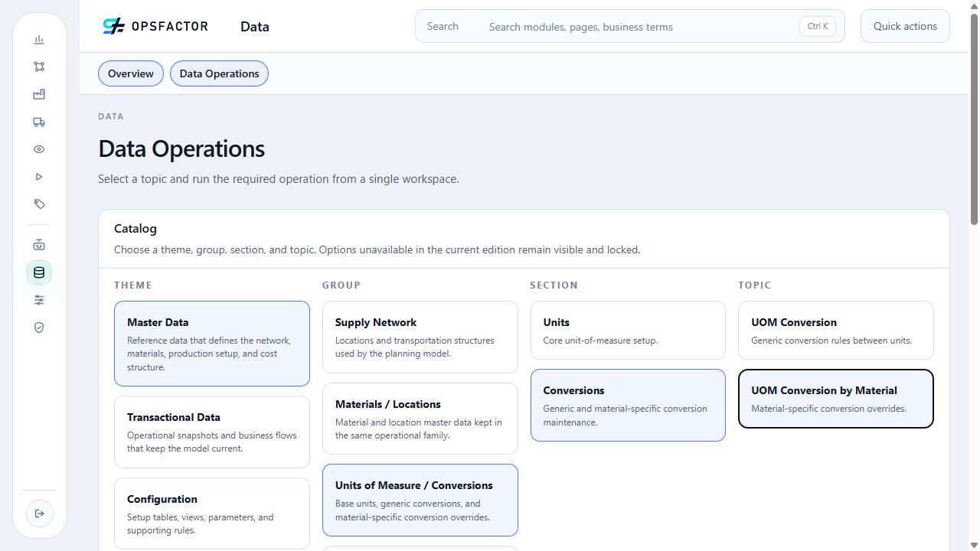Select the Configuration theme card
This screenshot has height=551, width=980.
[x=212, y=514]
